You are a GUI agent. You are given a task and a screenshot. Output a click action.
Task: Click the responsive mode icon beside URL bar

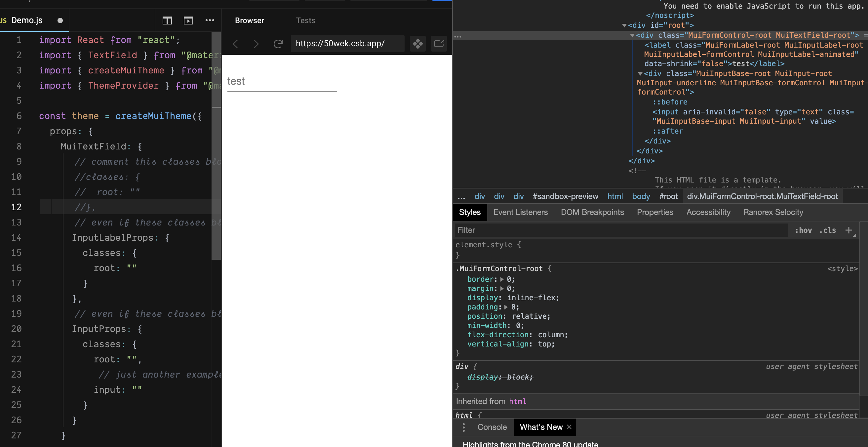click(x=417, y=44)
